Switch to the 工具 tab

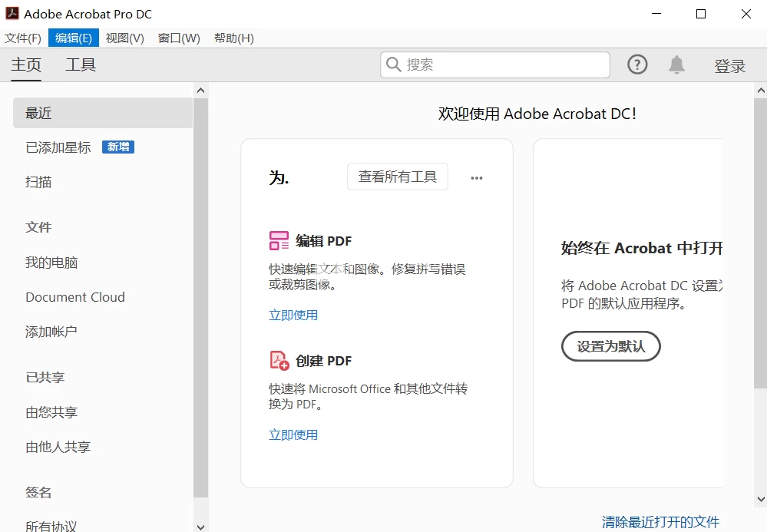pyautogui.click(x=81, y=65)
